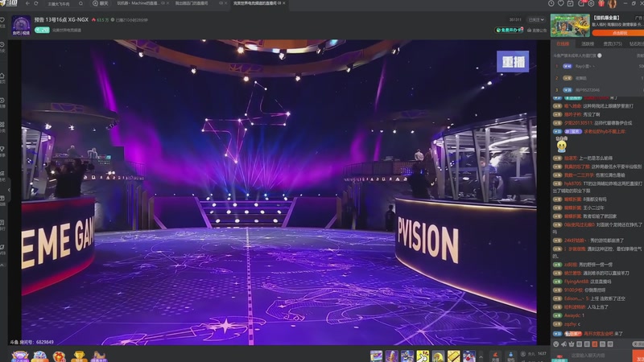Viewport: 644px width, 362px height.
Task: Open the user avatar in title bar
Action: (x=613, y=4)
